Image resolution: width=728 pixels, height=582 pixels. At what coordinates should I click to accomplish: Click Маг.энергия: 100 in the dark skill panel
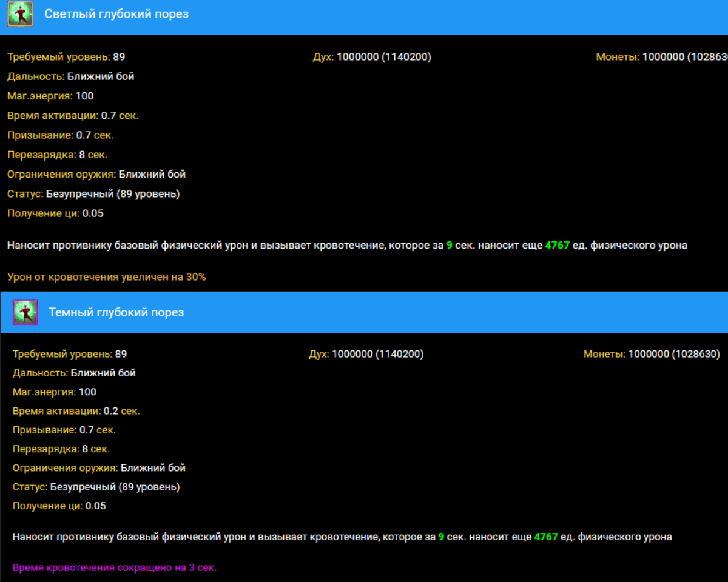(55, 392)
